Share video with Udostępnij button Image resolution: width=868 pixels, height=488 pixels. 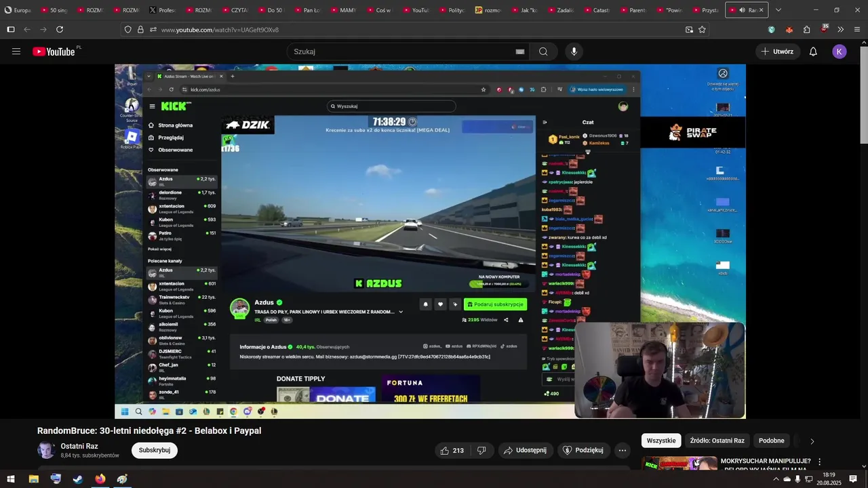point(526,450)
